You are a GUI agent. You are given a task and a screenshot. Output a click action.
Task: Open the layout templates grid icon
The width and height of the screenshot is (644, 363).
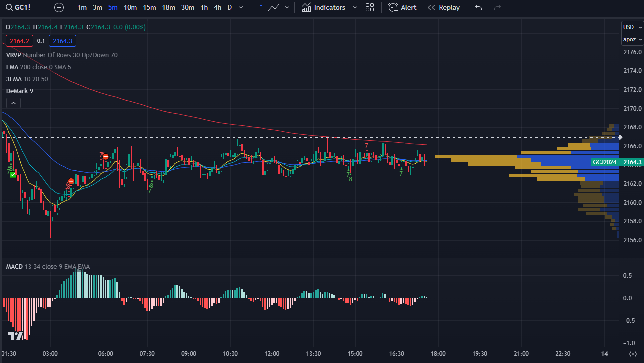[x=370, y=7]
